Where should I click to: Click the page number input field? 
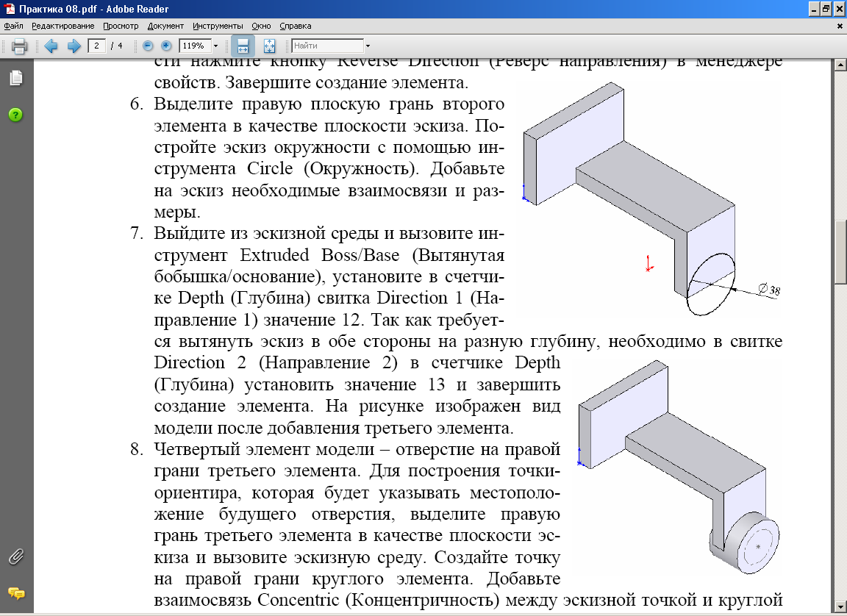click(97, 46)
